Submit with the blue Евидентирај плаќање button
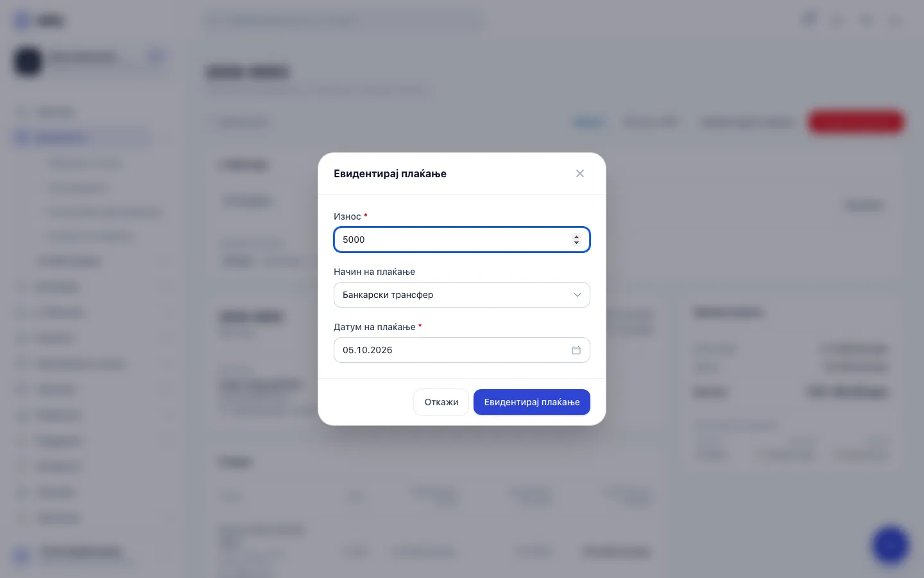Screen dimensions: 924x578 (x=532, y=402)
